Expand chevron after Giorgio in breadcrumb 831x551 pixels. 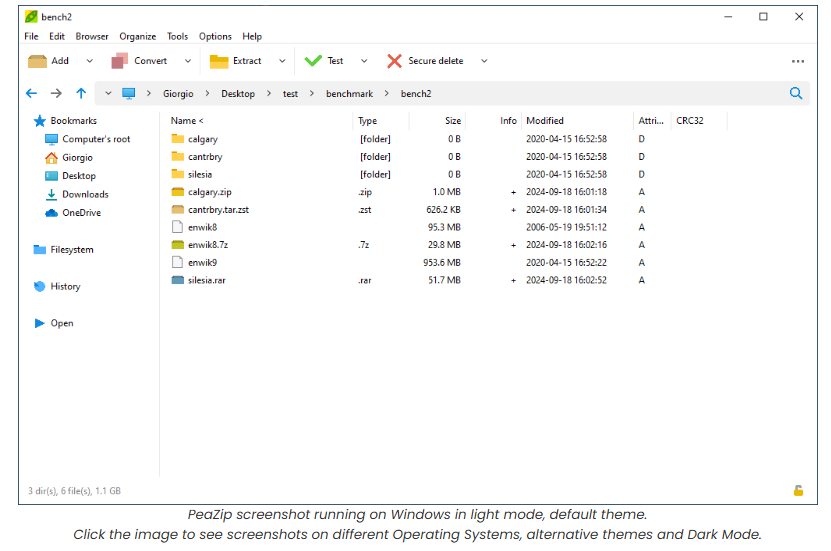click(x=207, y=94)
